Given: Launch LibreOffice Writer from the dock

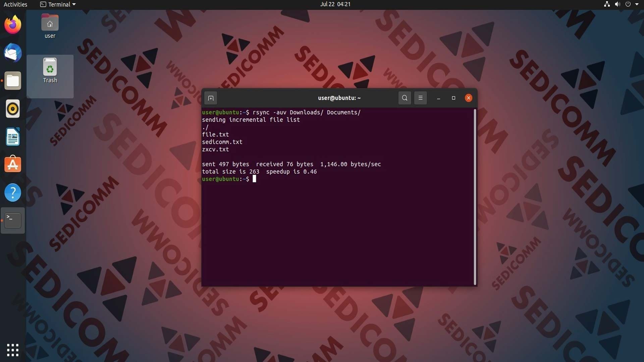Looking at the screenshot, I should tap(13, 137).
